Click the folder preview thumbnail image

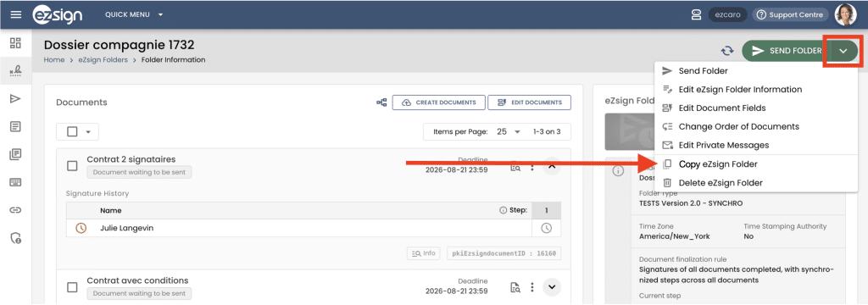click(630, 131)
